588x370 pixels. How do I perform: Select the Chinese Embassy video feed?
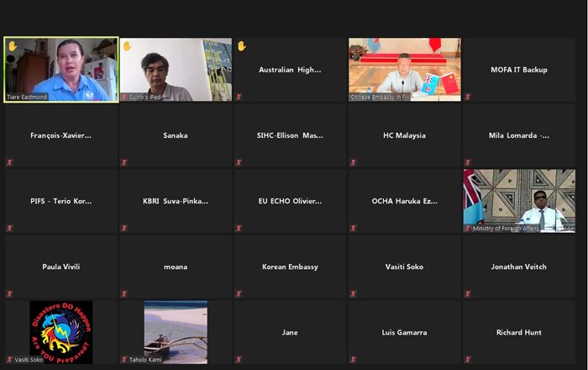(x=404, y=69)
